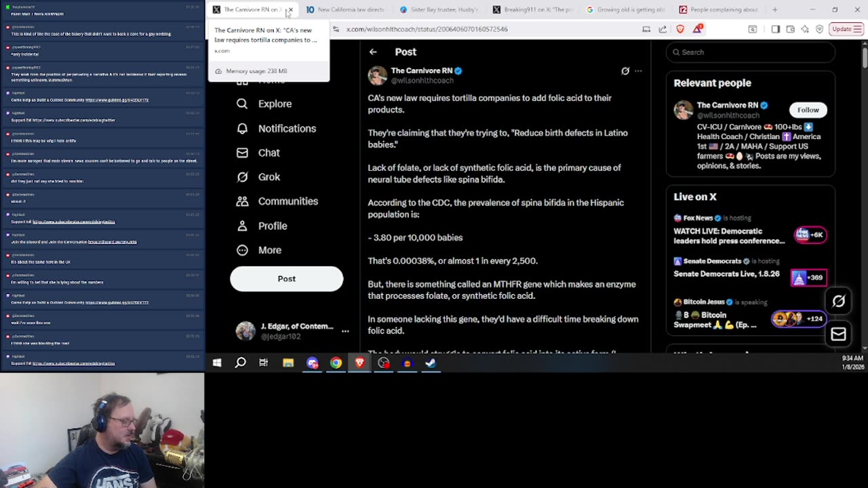Click the Grok icon on the post header

pos(625,70)
